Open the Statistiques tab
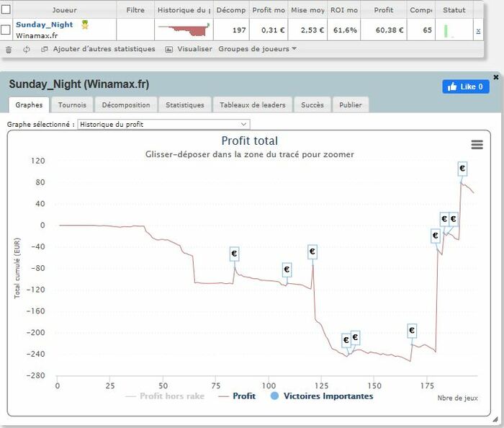The height and width of the screenshot is (428, 504). tap(185, 104)
